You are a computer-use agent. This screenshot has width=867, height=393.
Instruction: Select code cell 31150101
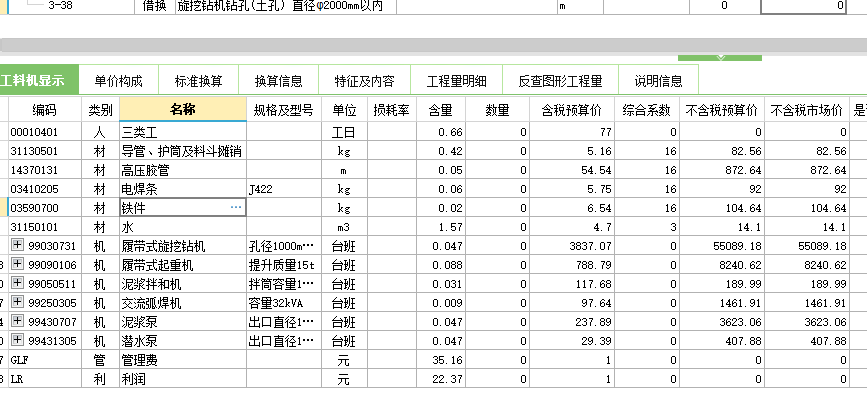coord(45,227)
